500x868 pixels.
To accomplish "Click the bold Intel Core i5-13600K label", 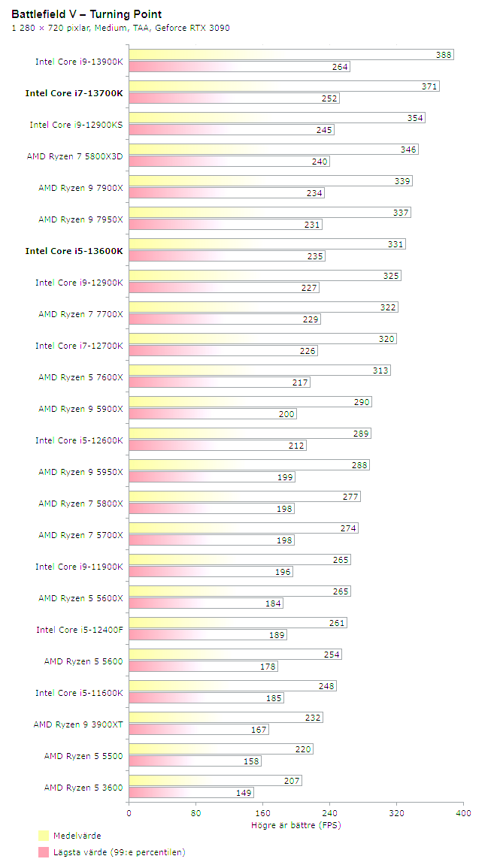I will point(74,251).
